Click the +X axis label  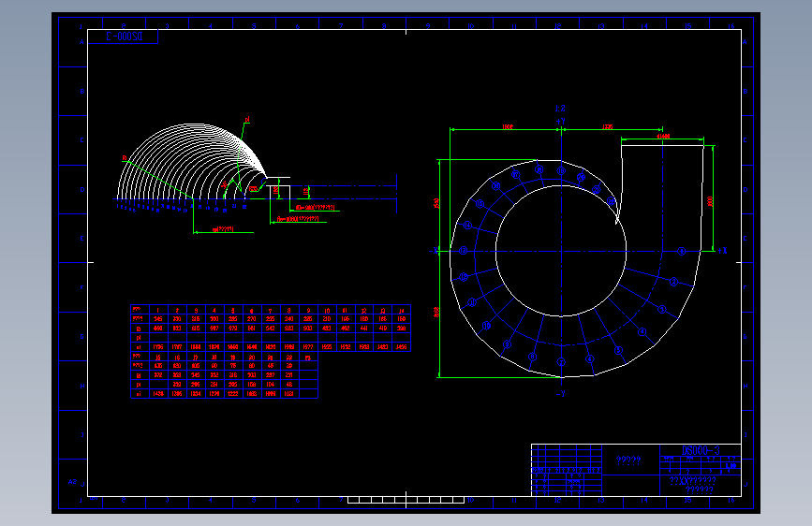point(722,251)
